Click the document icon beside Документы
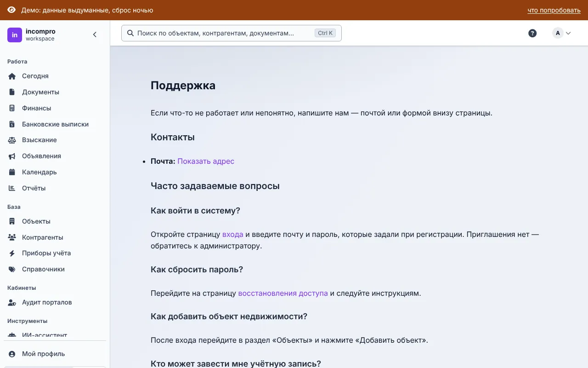588x368 pixels. [12, 92]
